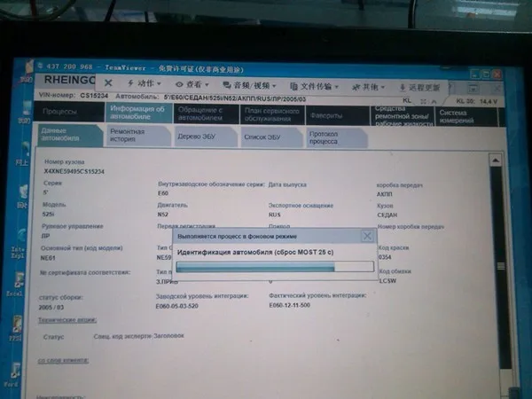
Task: Click the gearbox value АКПП
Action: [385, 194]
